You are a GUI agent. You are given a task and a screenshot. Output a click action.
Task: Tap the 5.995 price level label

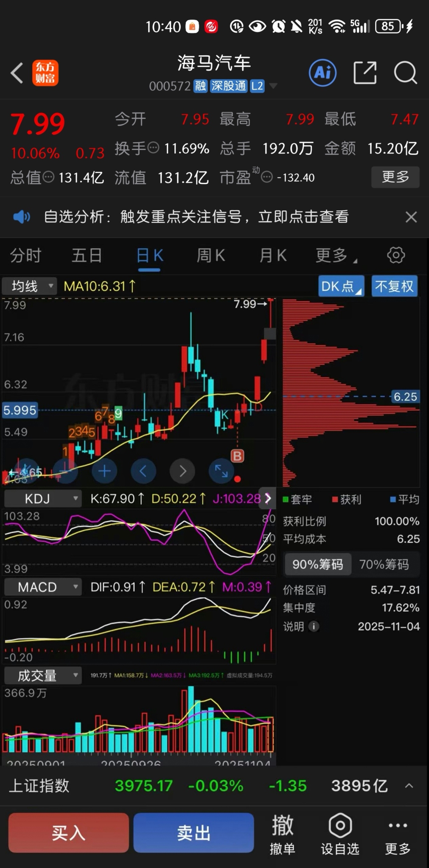point(20,410)
